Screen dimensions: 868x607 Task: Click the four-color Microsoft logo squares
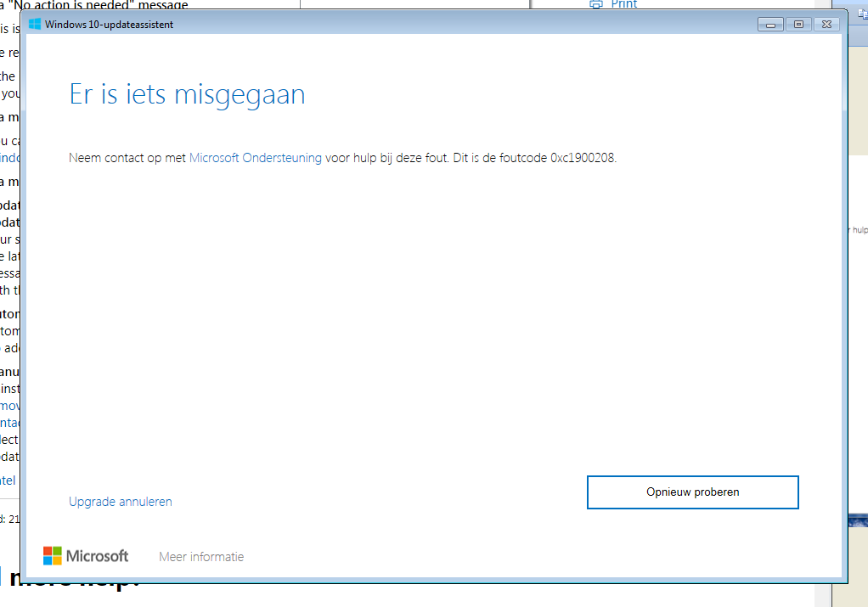pos(53,556)
